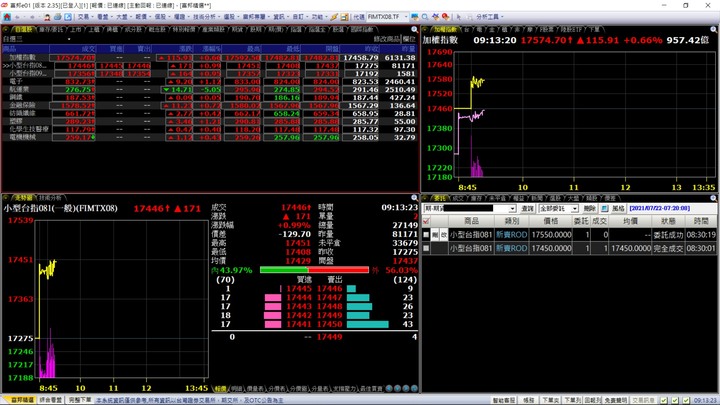Toggle the select-all checkbox in the order table header
720x405 pixels.
click(426, 221)
